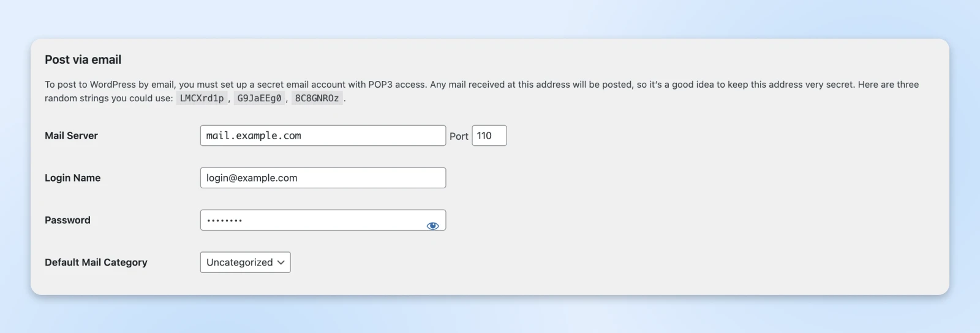Click the Login Name label
The height and width of the screenshot is (333, 980).
click(72, 178)
